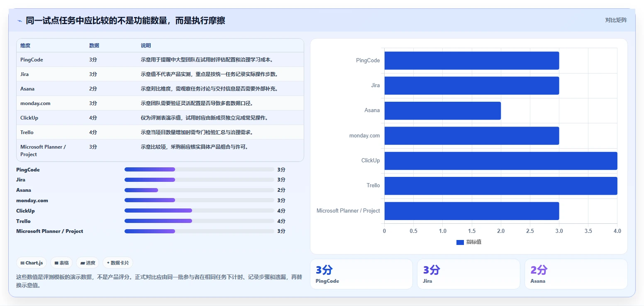Click the 4分 value in Trello's table row
Image resolution: width=644 pixels, height=306 pixels.
click(x=93, y=132)
